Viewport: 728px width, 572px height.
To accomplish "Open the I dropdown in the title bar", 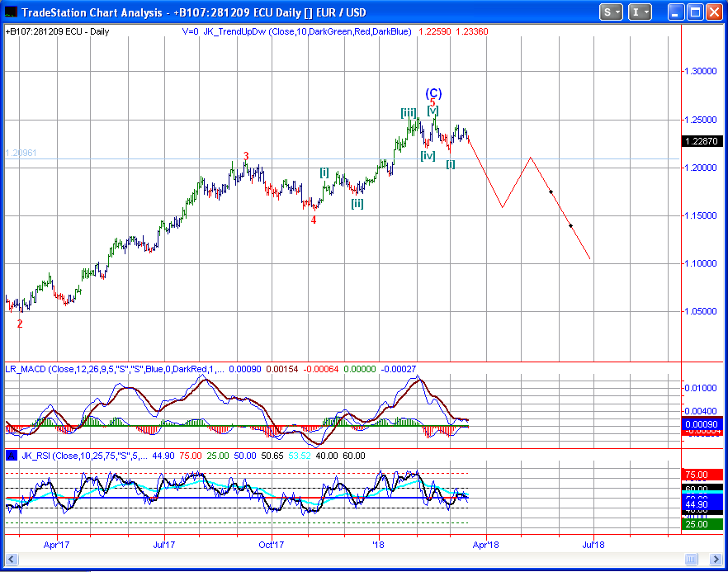I will click(x=641, y=12).
